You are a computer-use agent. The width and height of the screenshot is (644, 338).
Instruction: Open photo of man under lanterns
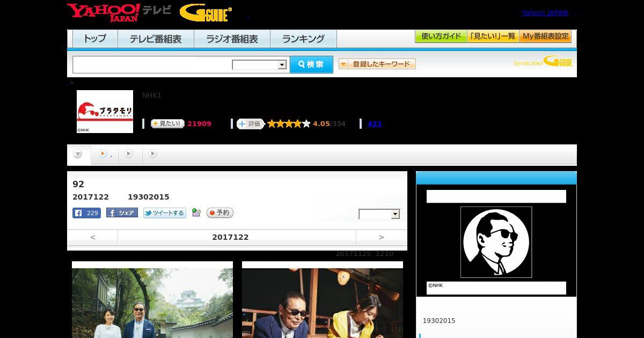tap(323, 303)
